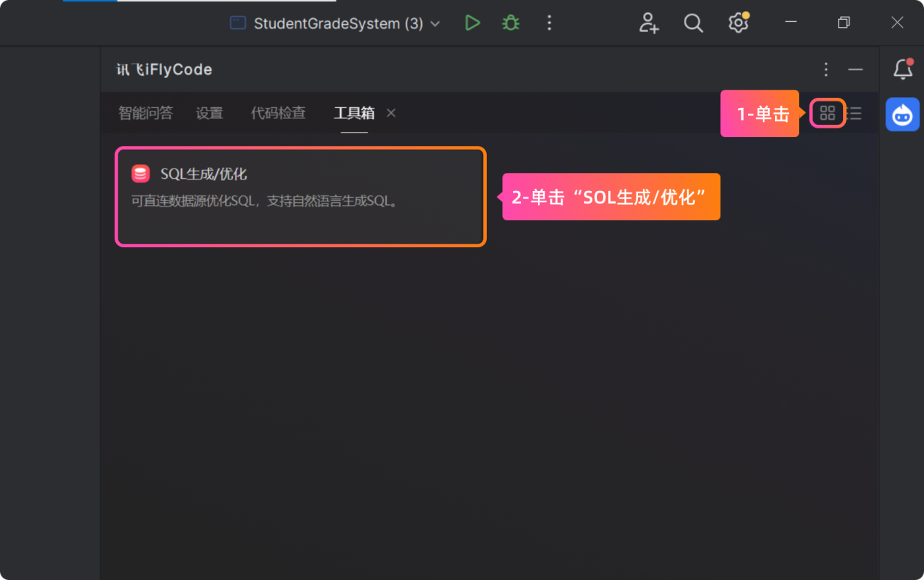The image size is (924, 580).
Task: Open the add collaborator icon
Action: (x=649, y=23)
